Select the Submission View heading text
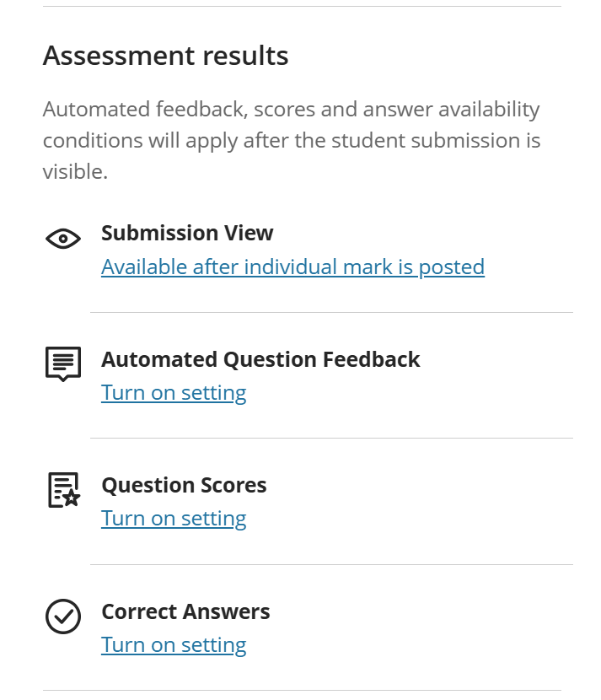Screen dimensions: 601x700 coord(187,234)
